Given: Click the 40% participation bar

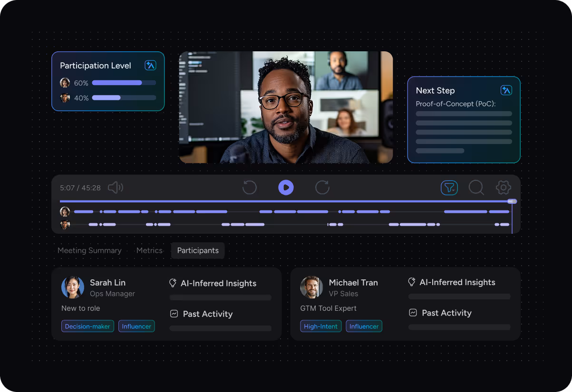Looking at the screenshot, I should click(x=124, y=98).
